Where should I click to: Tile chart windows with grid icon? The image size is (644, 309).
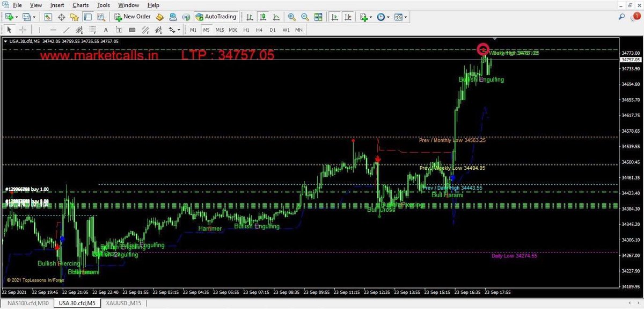pos(318,17)
